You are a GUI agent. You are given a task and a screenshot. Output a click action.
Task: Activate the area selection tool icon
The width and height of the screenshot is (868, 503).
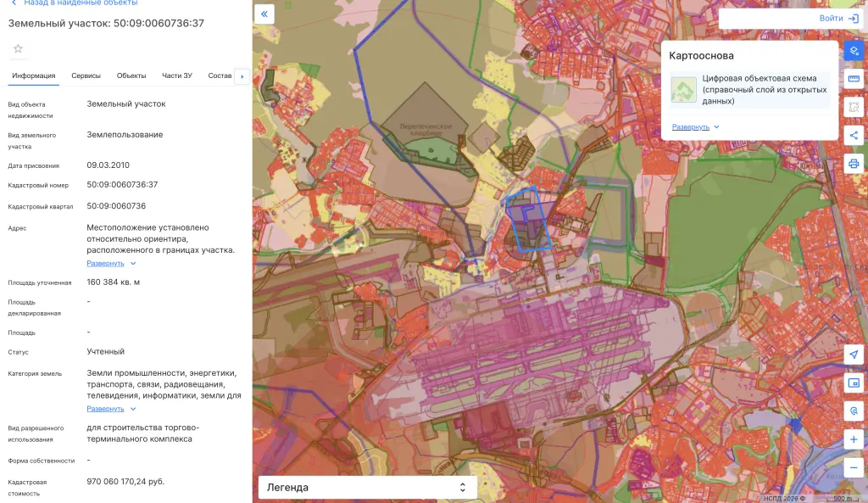[x=854, y=107]
